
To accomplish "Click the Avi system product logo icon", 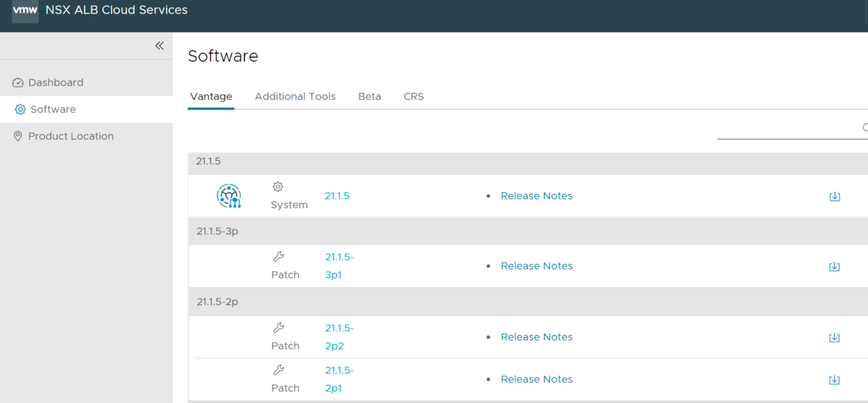I will point(229,196).
